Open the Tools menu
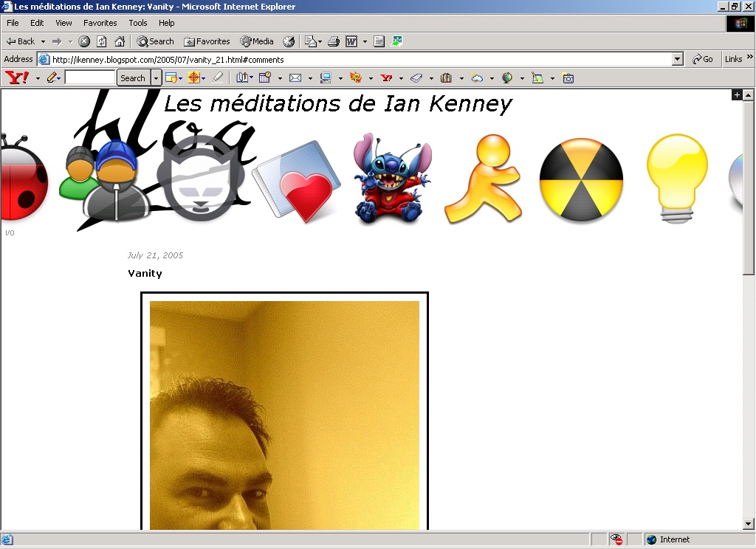This screenshot has height=549, width=756. 138,23
